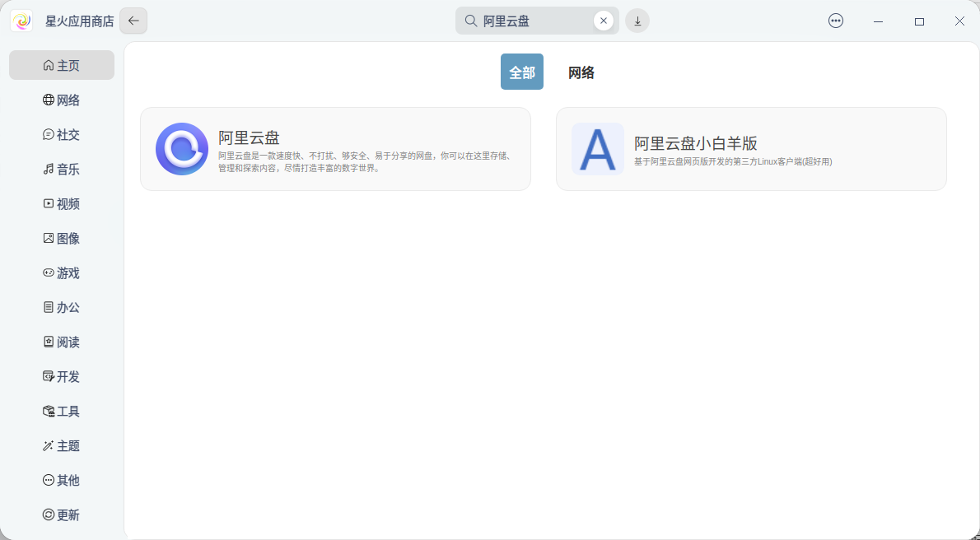980x540 pixels.
Task: Open the 图像 category
Action: (x=62, y=238)
